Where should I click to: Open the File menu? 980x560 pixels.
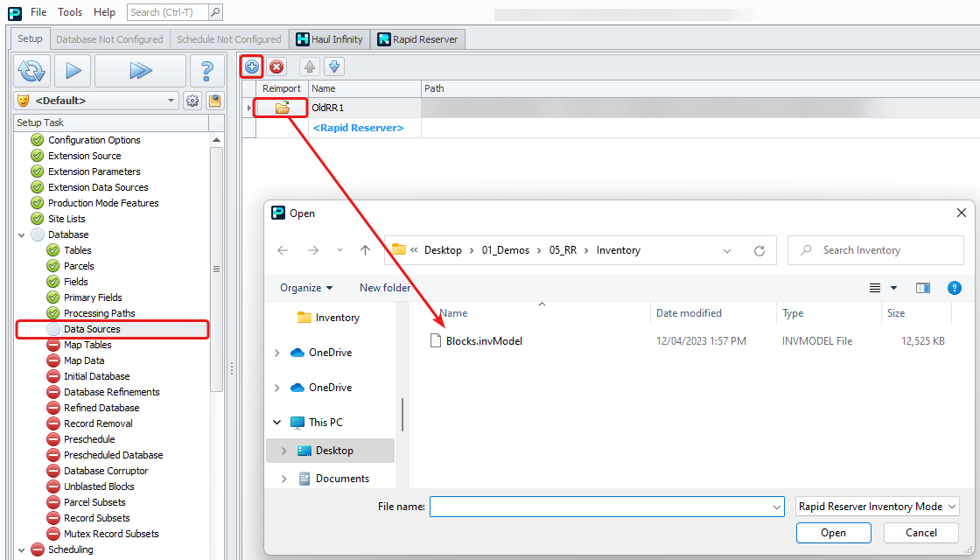(38, 12)
